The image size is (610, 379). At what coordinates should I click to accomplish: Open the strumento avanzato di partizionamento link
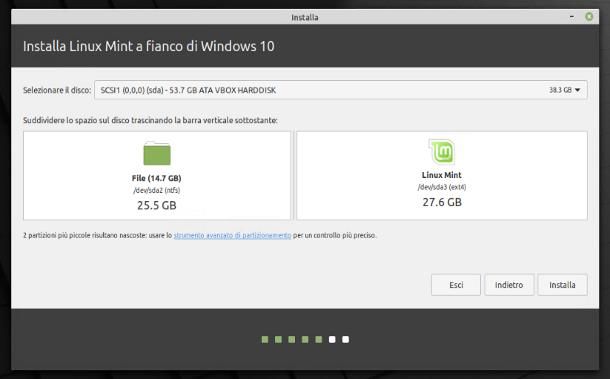[232, 235]
